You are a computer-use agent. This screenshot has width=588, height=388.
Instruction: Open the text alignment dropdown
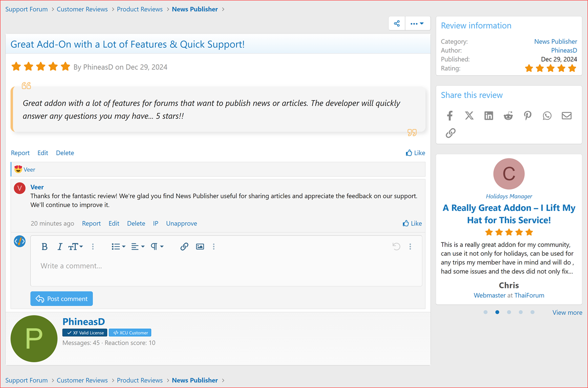[137, 247]
